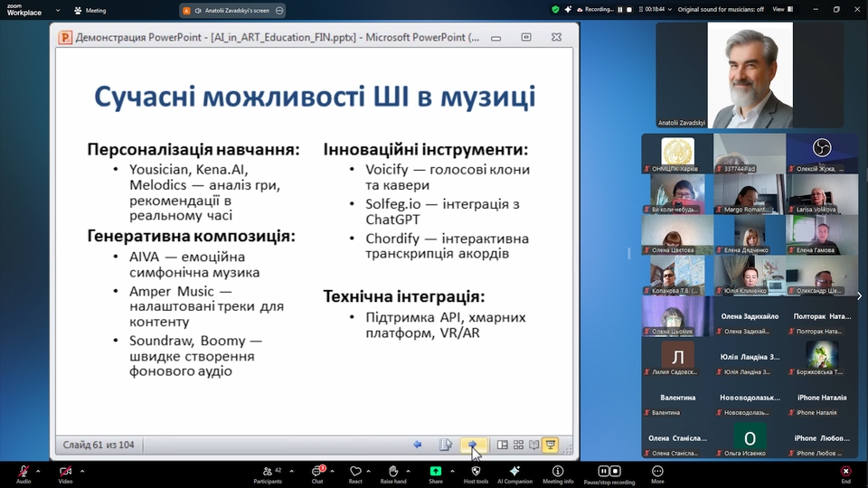Select iPhone Наталія participant tile

(822, 398)
